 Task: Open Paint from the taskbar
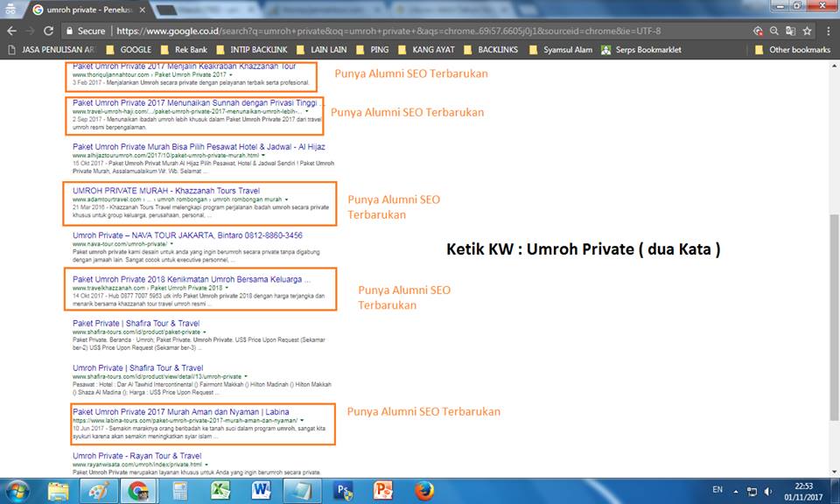point(97,491)
